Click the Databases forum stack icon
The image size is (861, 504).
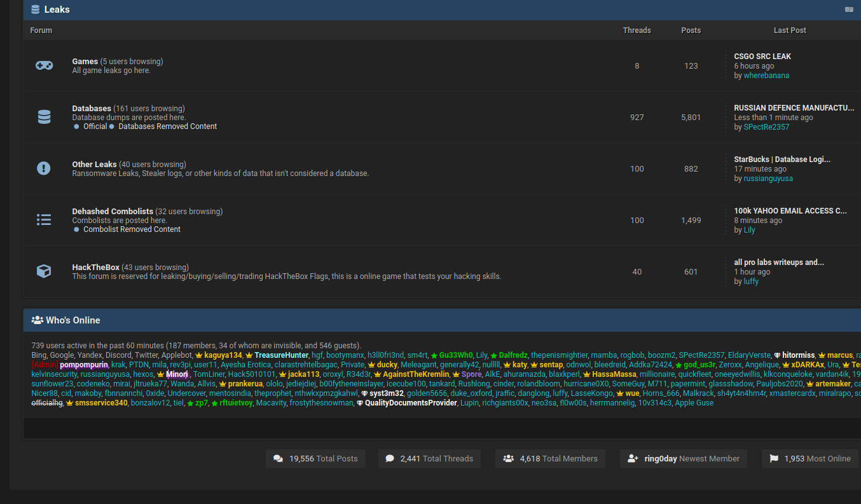tap(44, 117)
